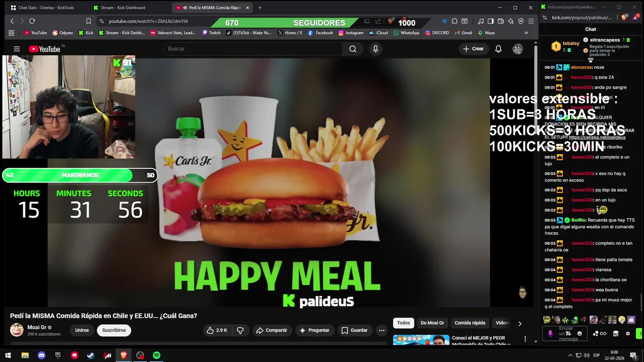Expand the overflow bookmarks chevron
644x362 pixels.
tap(526, 33)
